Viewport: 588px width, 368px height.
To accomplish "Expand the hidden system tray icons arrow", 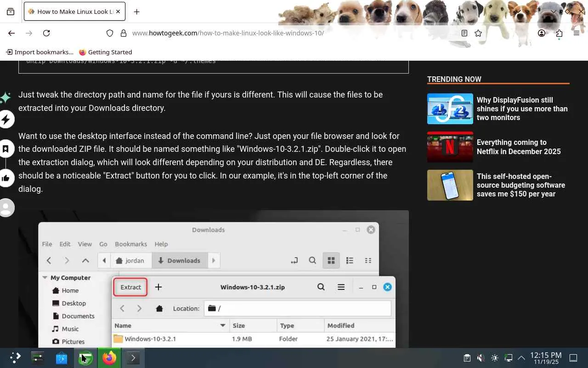I will (x=521, y=358).
